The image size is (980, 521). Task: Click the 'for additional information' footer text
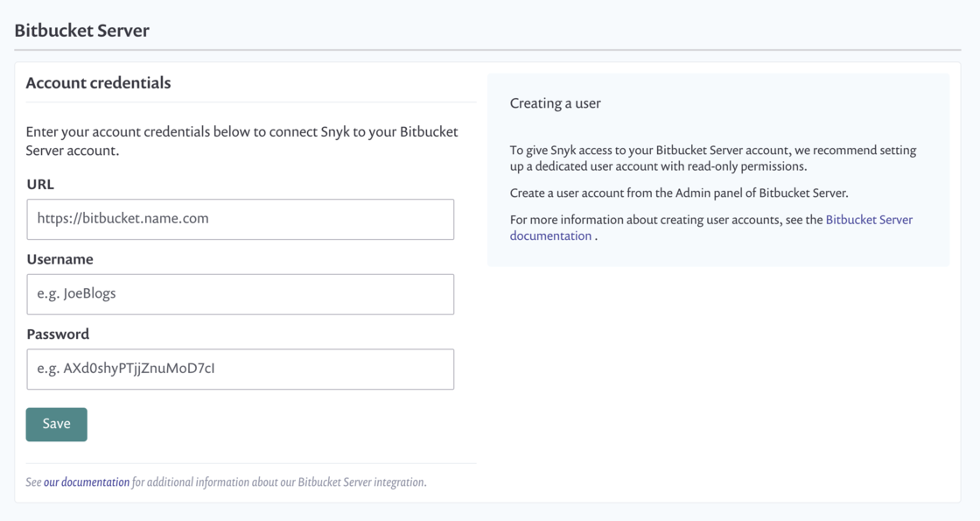click(x=278, y=482)
